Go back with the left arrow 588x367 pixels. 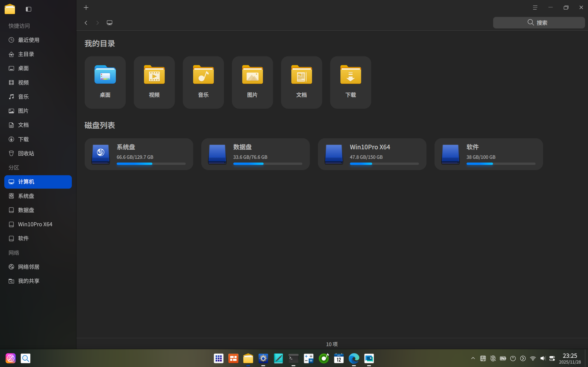[x=86, y=23]
